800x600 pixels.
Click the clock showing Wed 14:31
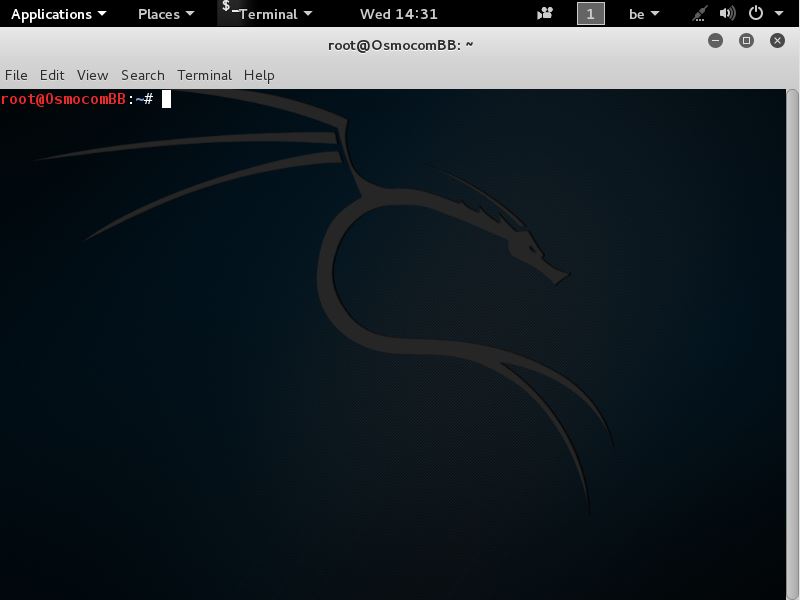point(398,14)
